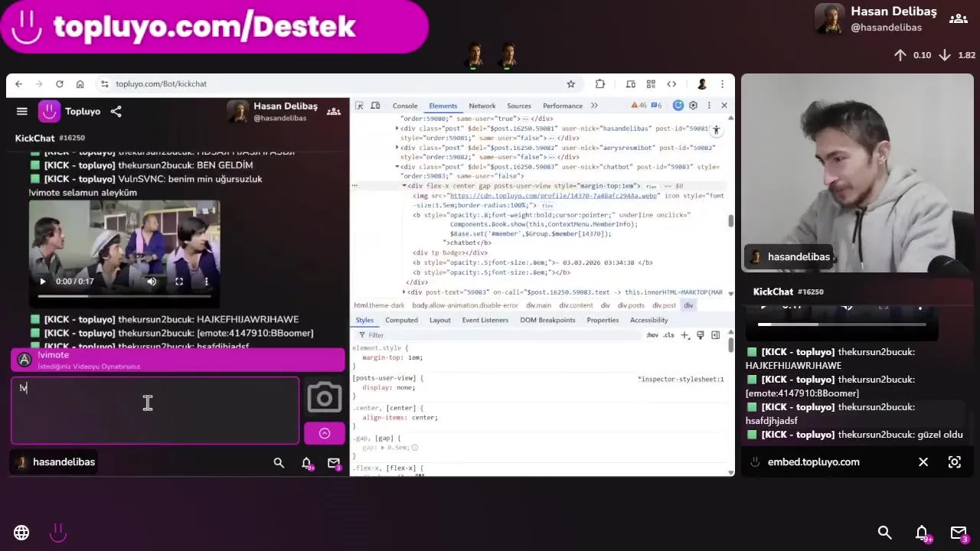Open search icon in hasandelibas bottom bar
980x551 pixels.
click(x=279, y=462)
